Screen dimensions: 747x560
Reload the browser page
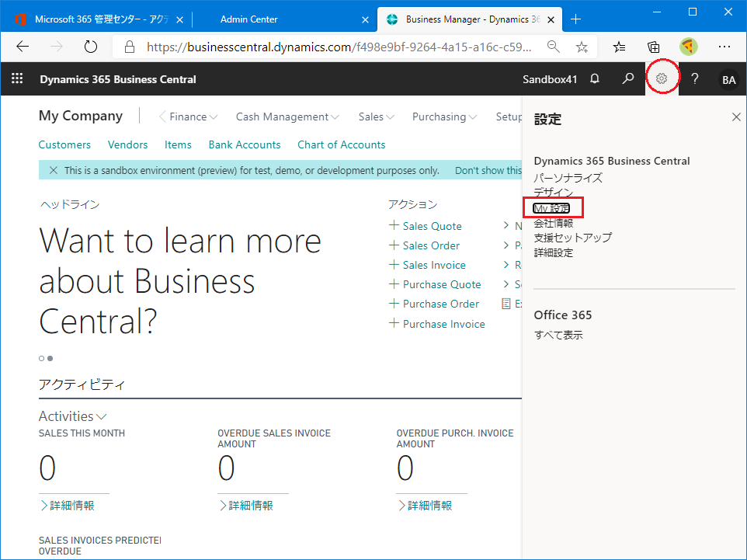point(91,47)
